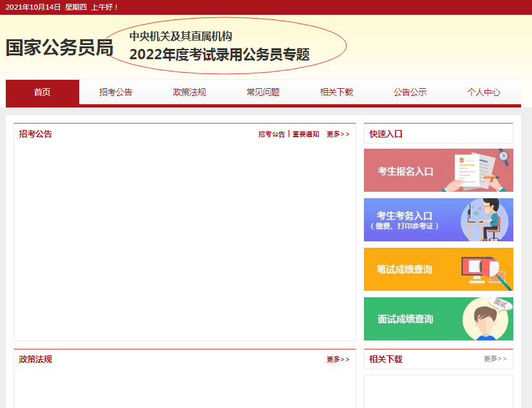Open the 常见问题 navigation item
Viewport: 532px width, 408px height.
pos(263,92)
